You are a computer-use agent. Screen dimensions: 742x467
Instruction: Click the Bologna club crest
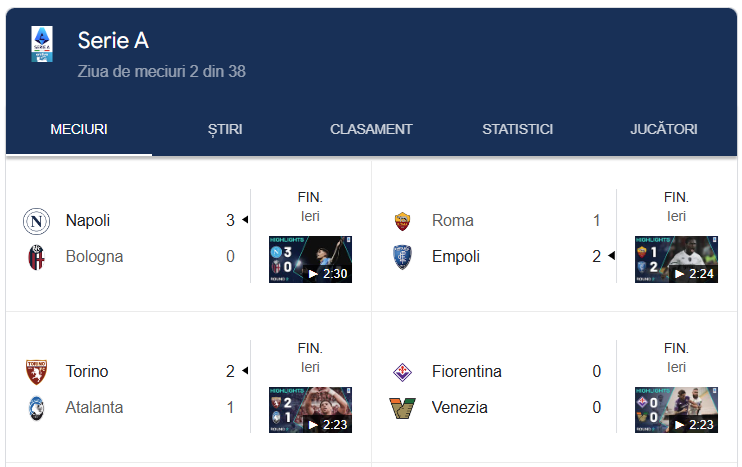tap(36, 257)
